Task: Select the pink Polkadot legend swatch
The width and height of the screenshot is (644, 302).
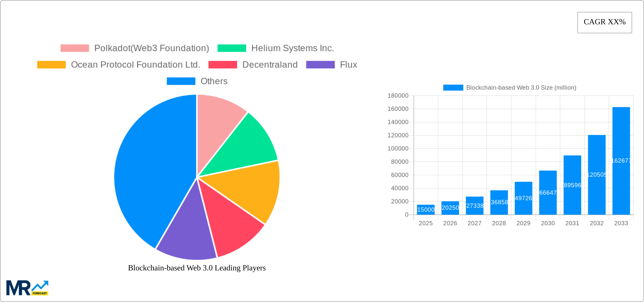Action: tap(74, 48)
